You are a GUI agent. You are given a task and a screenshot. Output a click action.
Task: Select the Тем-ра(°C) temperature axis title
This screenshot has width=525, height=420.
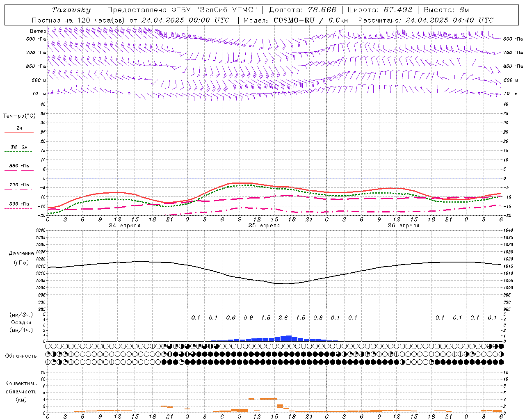coord(19,116)
